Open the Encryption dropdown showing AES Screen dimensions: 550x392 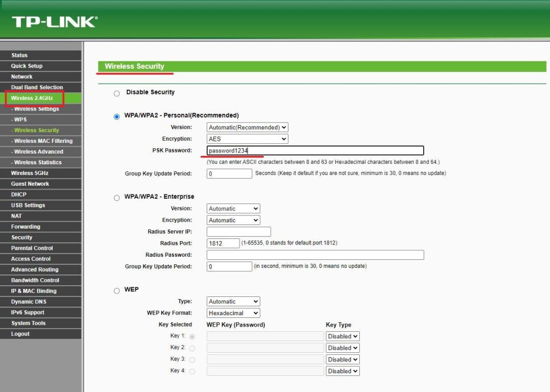point(247,139)
